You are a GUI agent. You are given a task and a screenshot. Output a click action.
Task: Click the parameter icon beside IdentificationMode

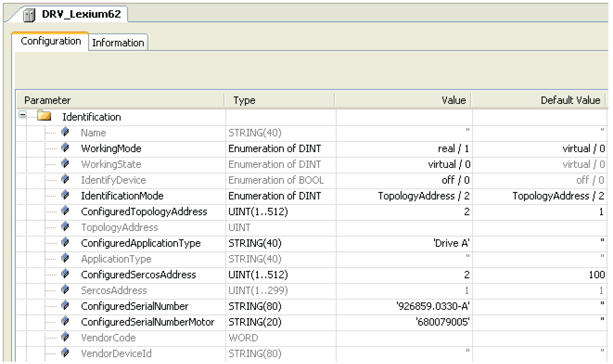point(65,195)
